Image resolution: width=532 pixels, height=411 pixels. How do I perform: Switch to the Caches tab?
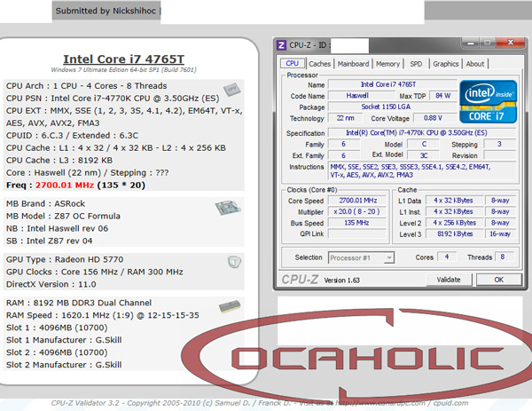point(319,64)
